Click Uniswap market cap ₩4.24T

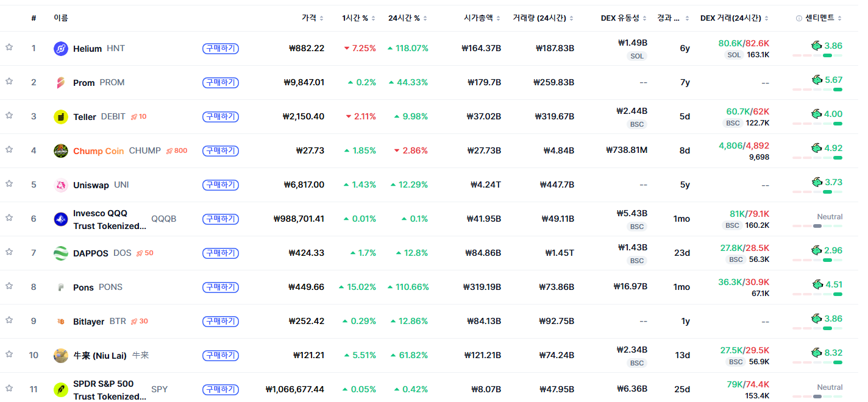click(486, 185)
